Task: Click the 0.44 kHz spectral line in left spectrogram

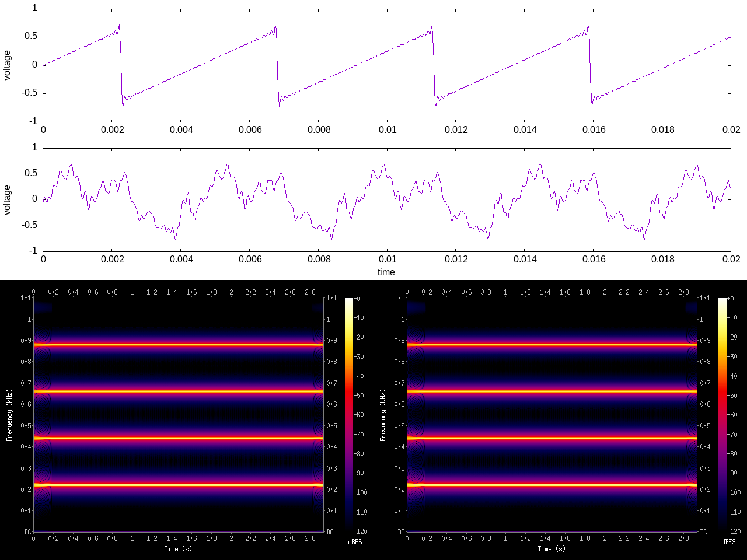Action: pos(179,438)
